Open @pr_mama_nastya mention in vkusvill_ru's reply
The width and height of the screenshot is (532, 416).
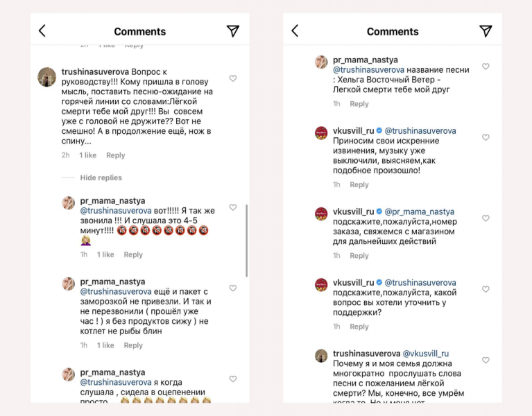click(420, 211)
